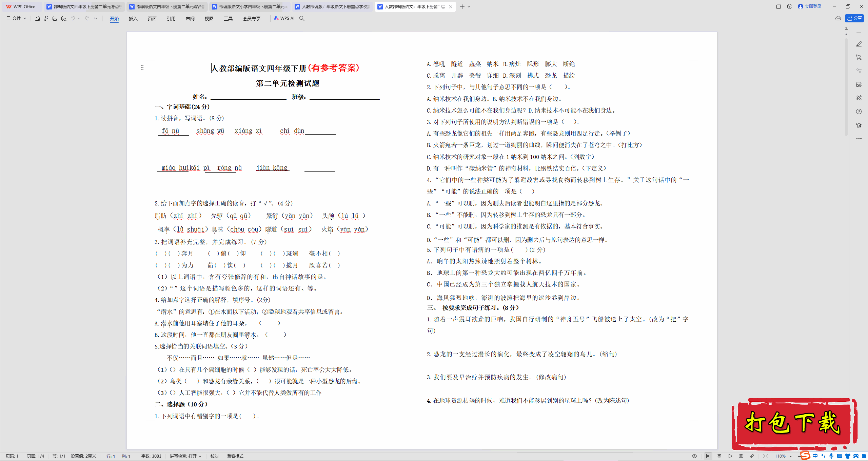
Task: Select the 引用 ribbon tab
Action: [171, 19]
